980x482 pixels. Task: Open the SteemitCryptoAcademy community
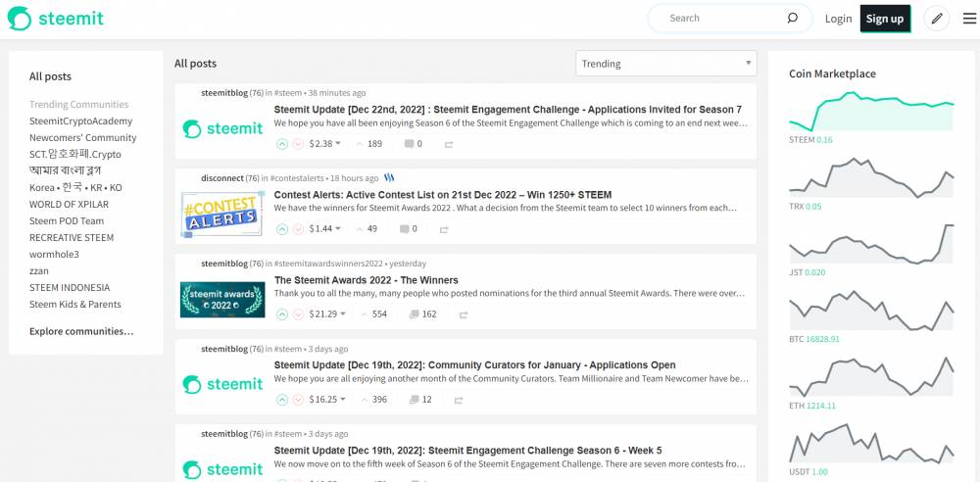[80, 120]
